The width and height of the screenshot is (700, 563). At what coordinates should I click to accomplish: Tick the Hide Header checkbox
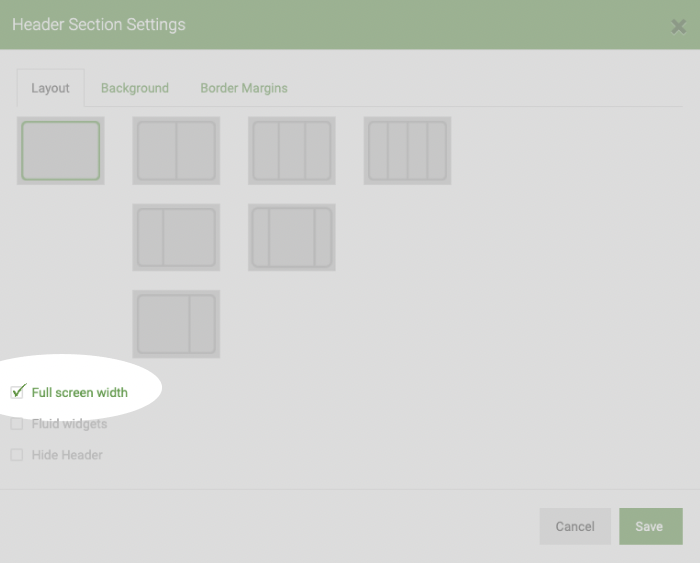[x=17, y=455]
